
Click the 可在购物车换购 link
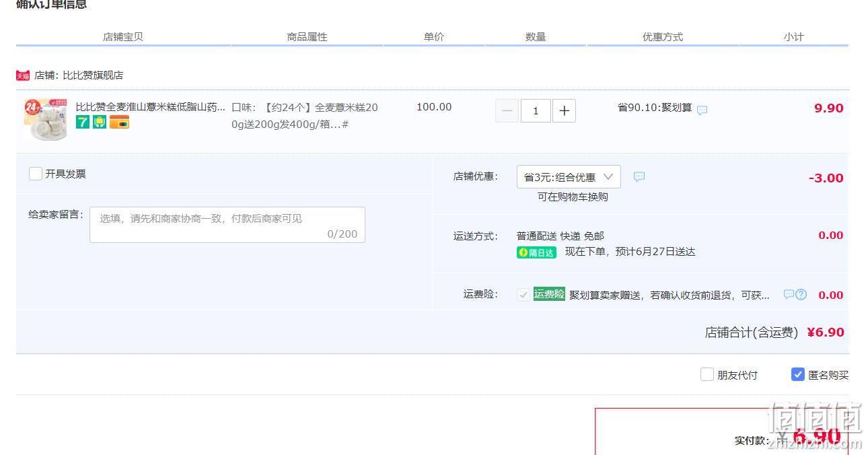(573, 197)
